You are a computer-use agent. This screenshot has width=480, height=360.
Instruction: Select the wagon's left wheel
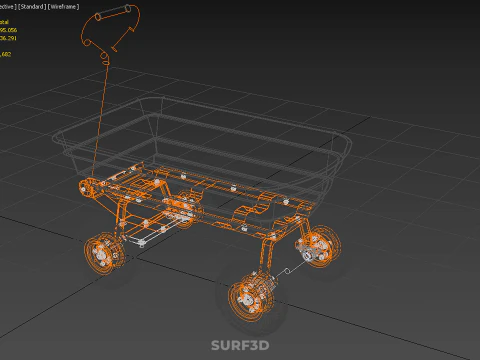(104, 253)
